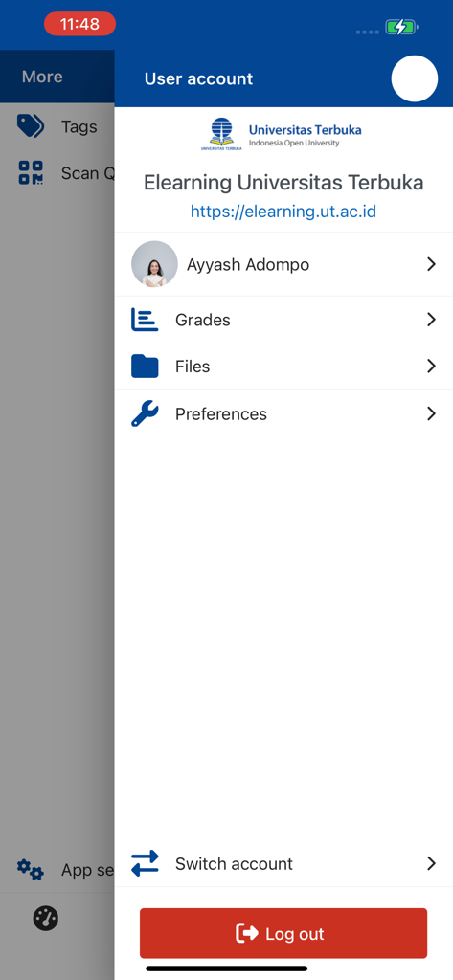Select the Files folder icon
The height and width of the screenshot is (980, 453).
pyautogui.click(x=145, y=367)
